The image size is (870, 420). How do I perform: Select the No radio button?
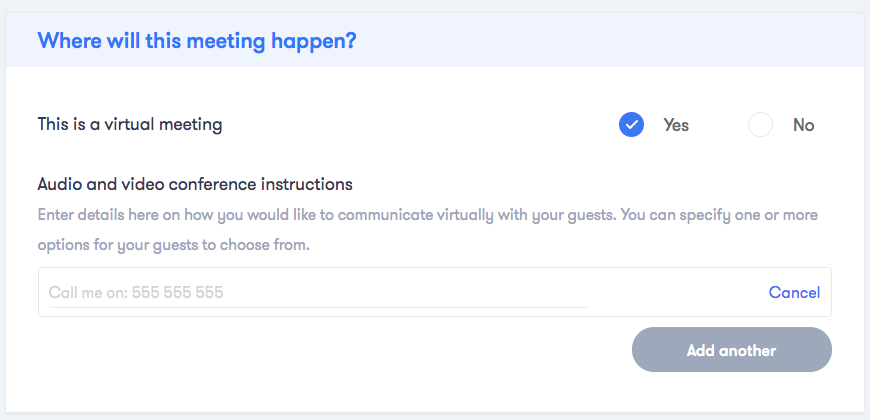coord(761,125)
